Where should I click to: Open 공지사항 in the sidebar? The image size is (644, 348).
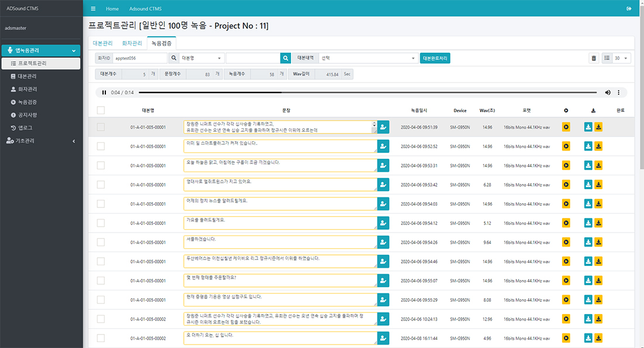[x=40, y=115]
